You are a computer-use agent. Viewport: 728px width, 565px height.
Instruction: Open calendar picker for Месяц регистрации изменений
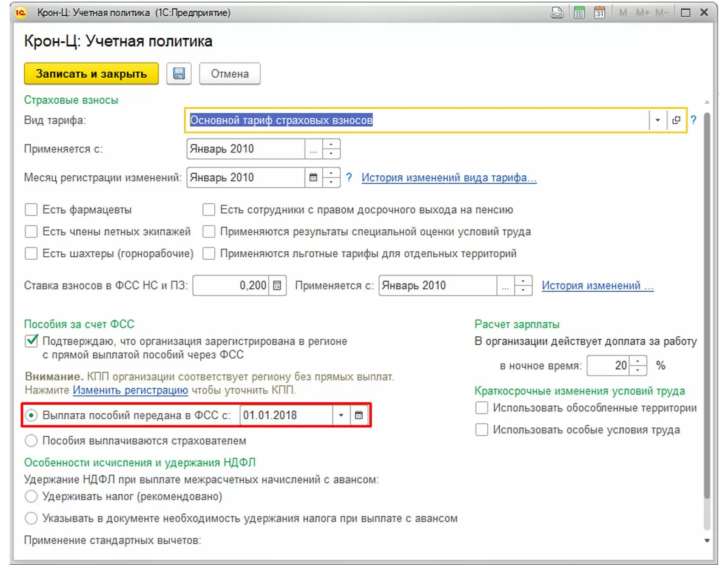[314, 178]
